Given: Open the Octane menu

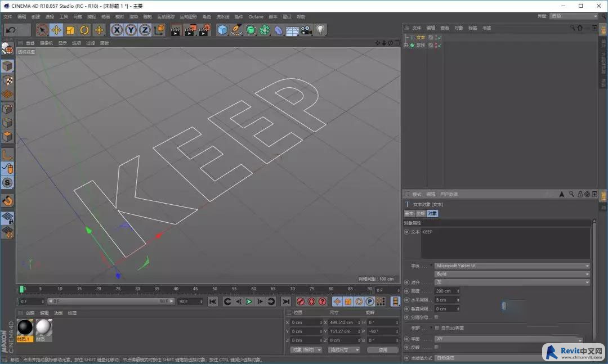Looking at the screenshot, I should [x=256, y=17].
